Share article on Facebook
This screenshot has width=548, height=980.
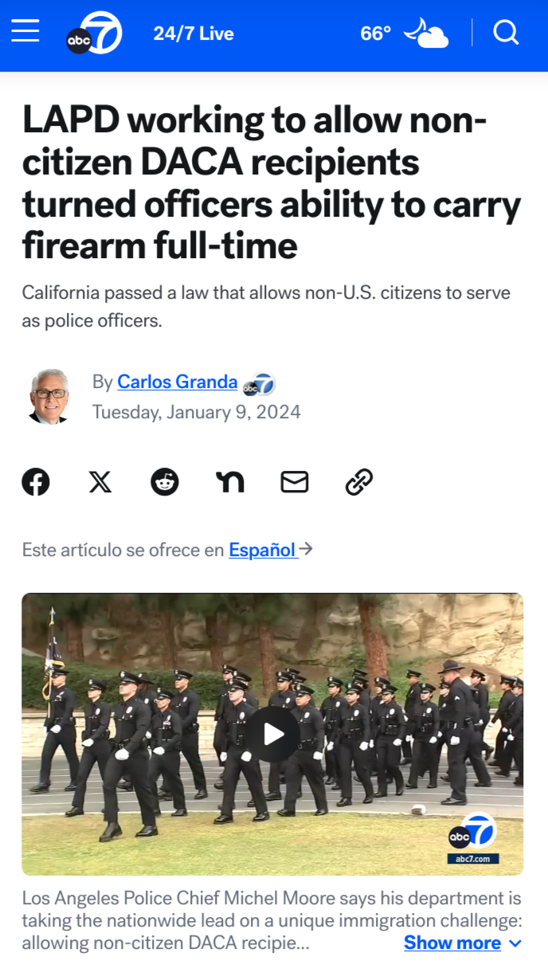(x=36, y=482)
